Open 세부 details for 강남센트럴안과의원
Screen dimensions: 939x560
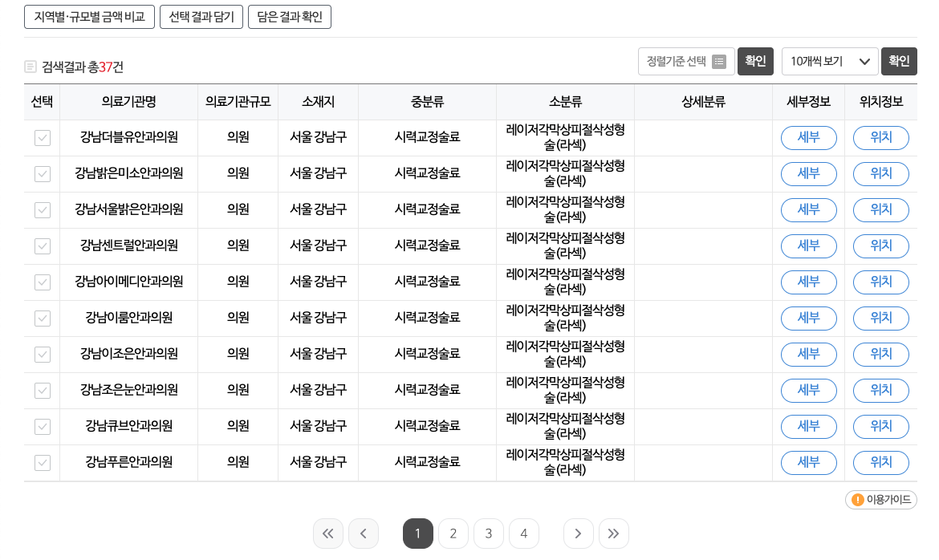point(808,246)
